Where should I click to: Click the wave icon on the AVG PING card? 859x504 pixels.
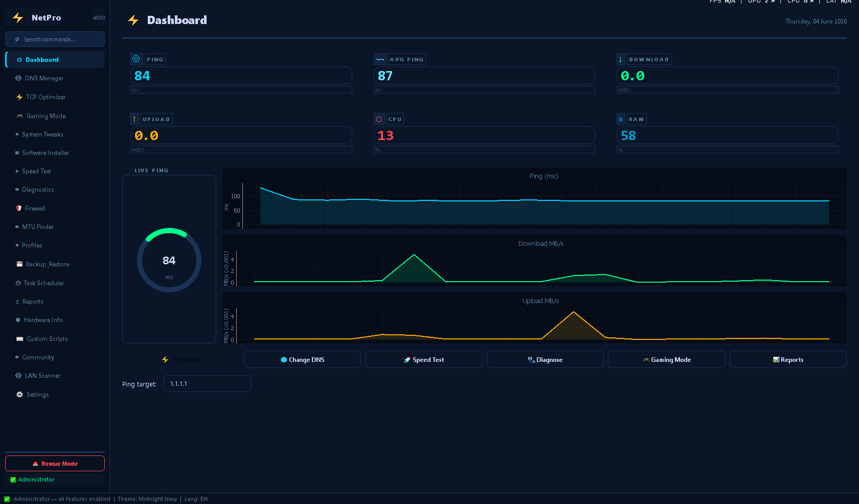(380, 59)
